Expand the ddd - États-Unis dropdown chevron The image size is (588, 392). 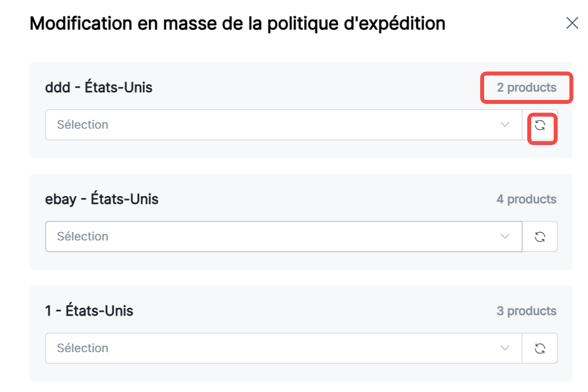pos(504,125)
